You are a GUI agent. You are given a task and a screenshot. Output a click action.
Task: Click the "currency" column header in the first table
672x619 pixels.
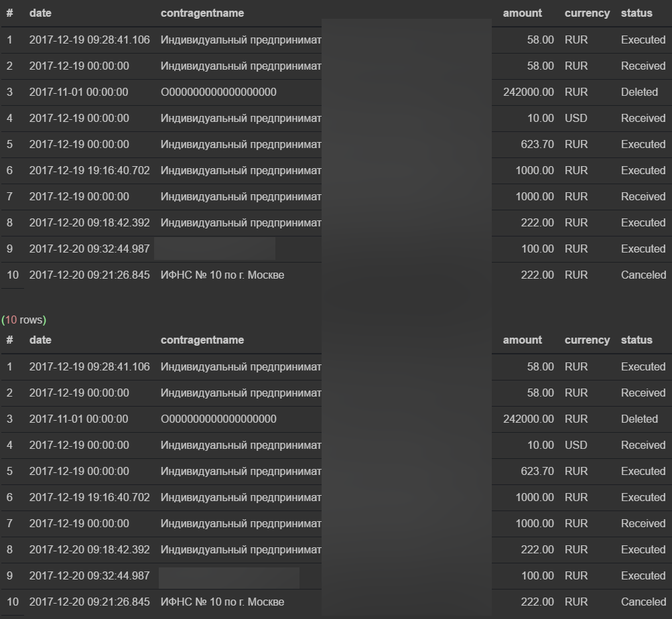click(x=587, y=13)
